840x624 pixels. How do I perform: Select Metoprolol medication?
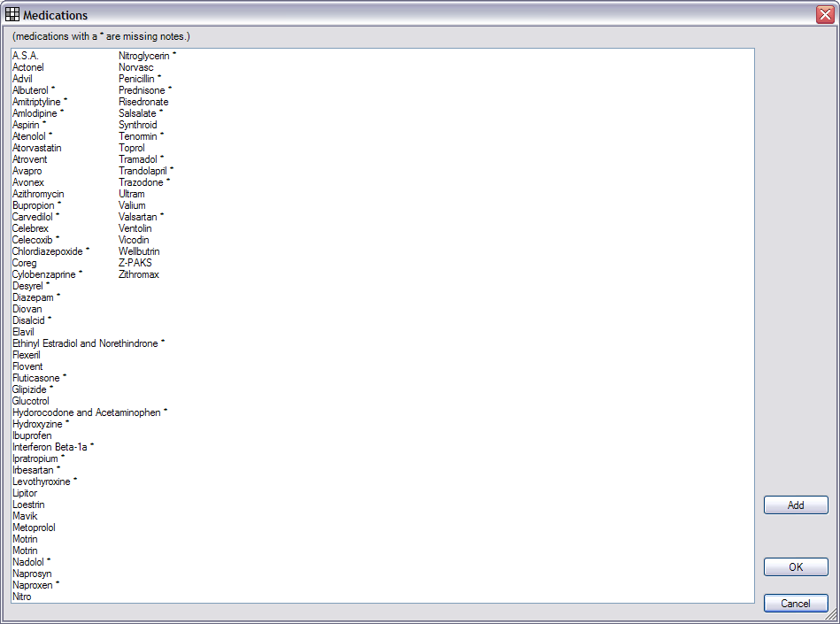(x=34, y=528)
